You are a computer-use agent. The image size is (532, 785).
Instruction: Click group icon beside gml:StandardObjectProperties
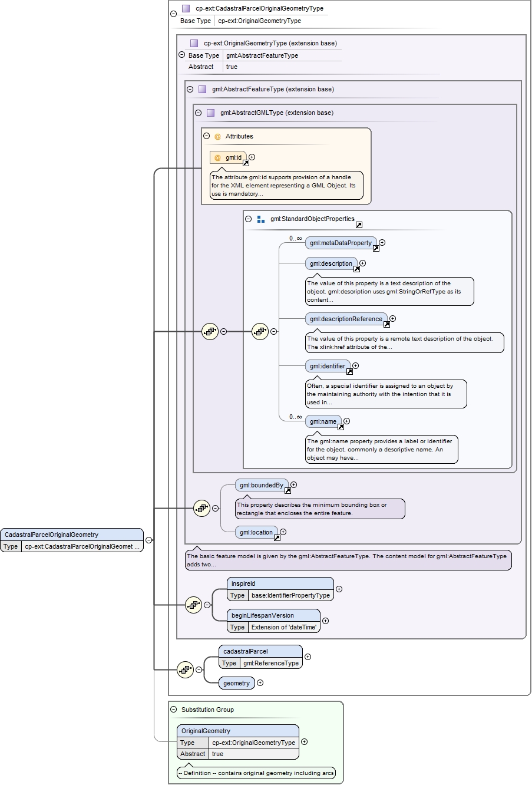click(261, 219)
